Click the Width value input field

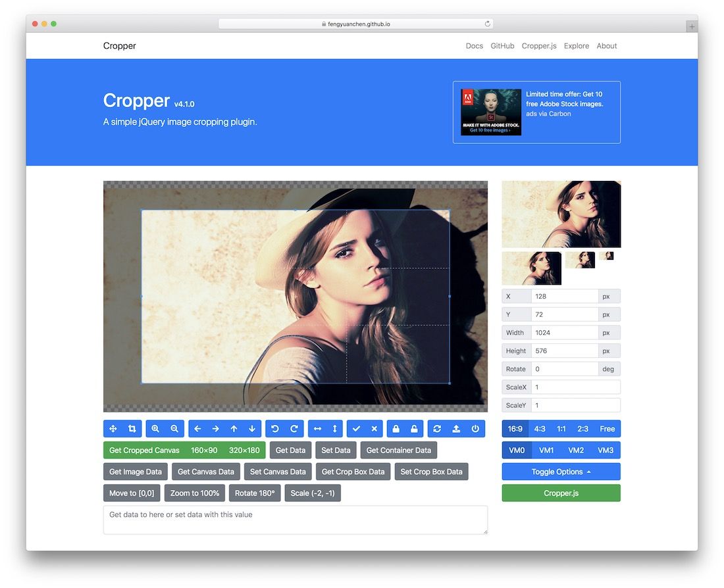[565, 332]
